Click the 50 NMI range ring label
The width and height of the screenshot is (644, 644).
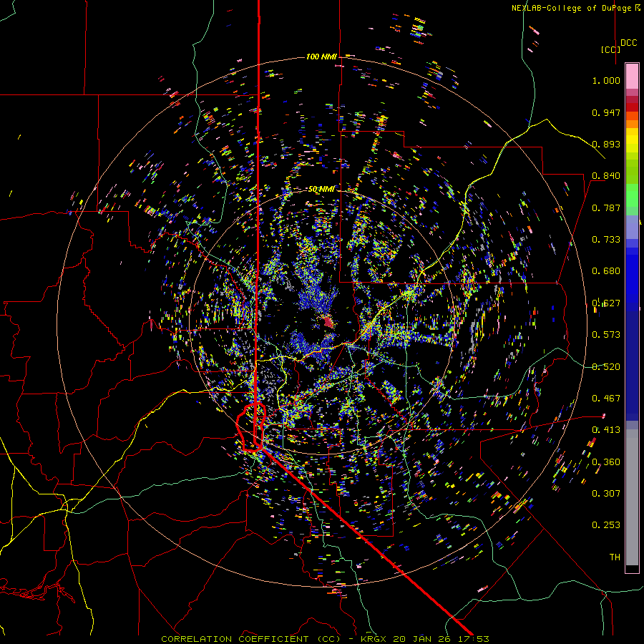click(x=321, y=189)
